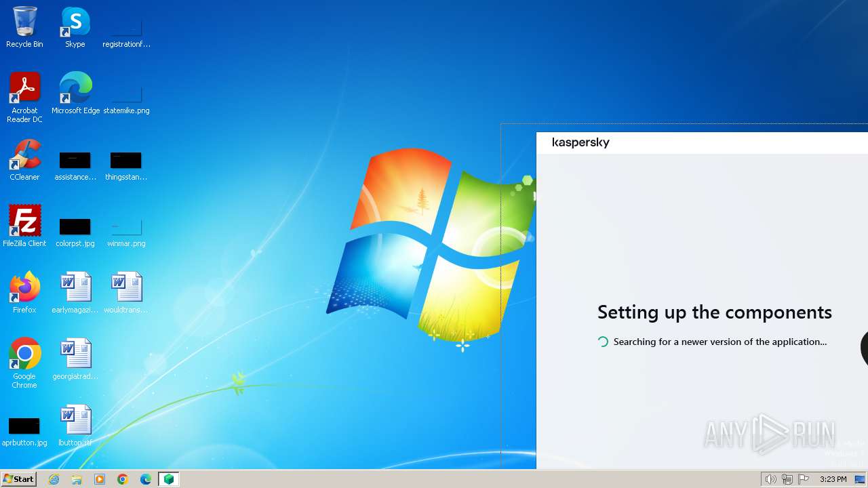Launch Acrobat Reader DC shortcut
Viewport: 868px width, 488px height.
tap(24, 98)
